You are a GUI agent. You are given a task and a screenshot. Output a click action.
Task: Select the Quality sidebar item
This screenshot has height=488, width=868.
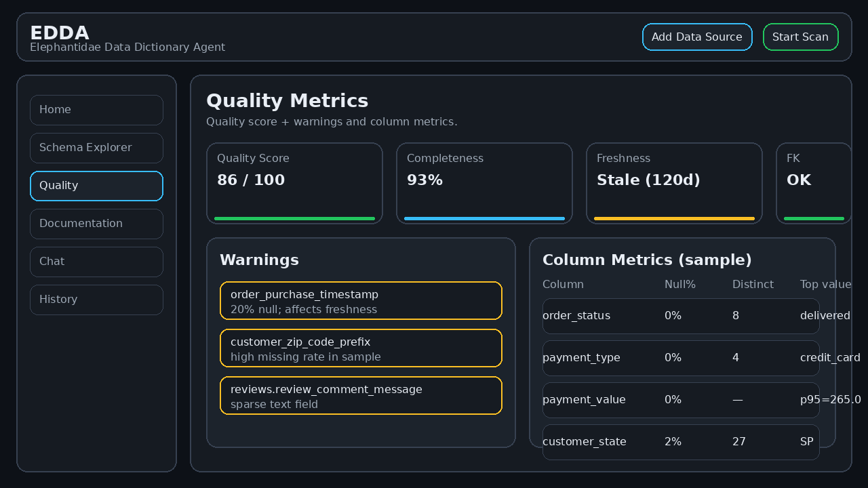[96, 186]
